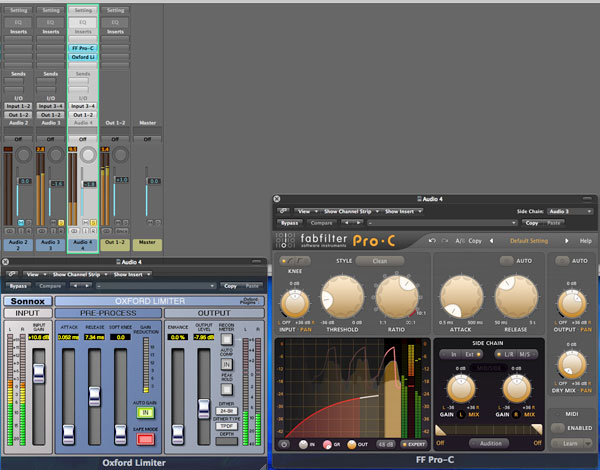This screenshot has height=470, width=600.
Task: Click the A/B Copy button in Pro-C
Action: click(468, 241)
